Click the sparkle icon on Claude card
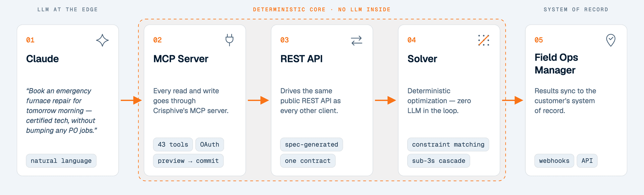 click(102, 40)
